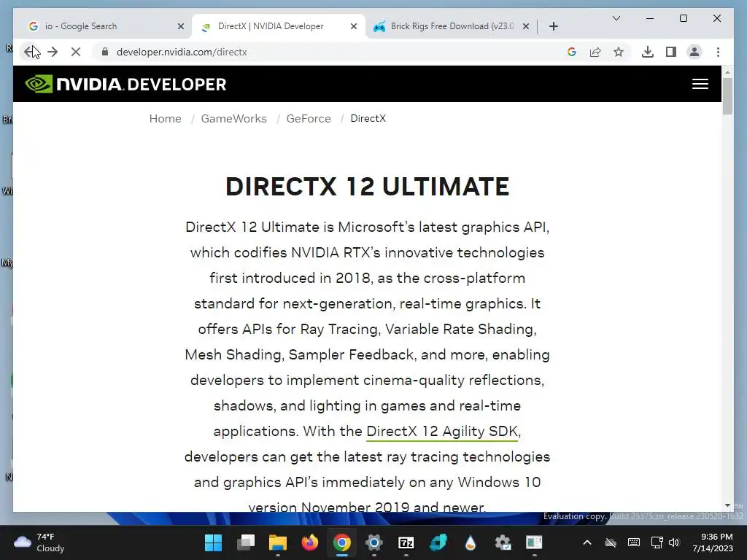This screenshot has height=560, width=747.
Task: Open the last taskbar app window icon
Action: coord(534,542)
